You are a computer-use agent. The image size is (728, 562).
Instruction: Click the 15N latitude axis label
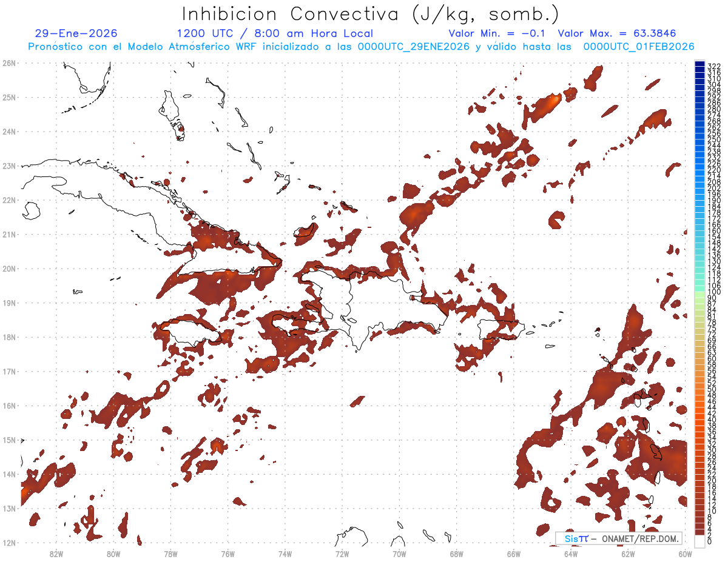click(x=9, y=440)
